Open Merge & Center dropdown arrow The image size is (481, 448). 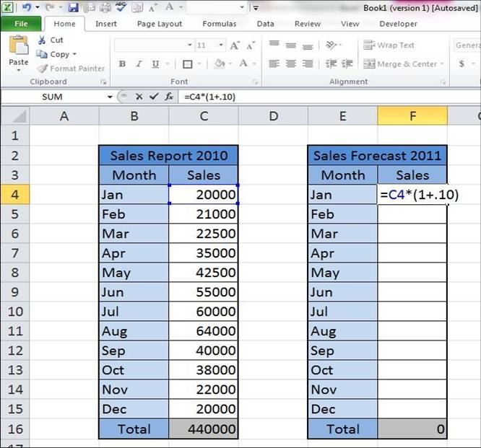click(442, 63)
